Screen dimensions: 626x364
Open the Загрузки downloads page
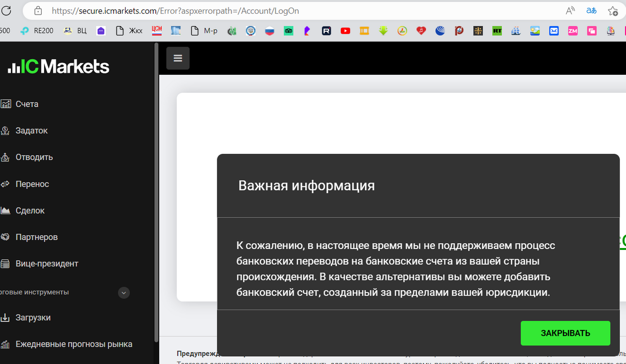[33, 317]
